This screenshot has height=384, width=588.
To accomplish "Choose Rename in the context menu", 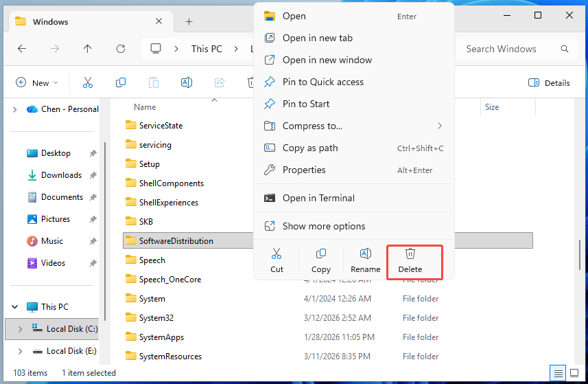I will (x=365, y=260).
